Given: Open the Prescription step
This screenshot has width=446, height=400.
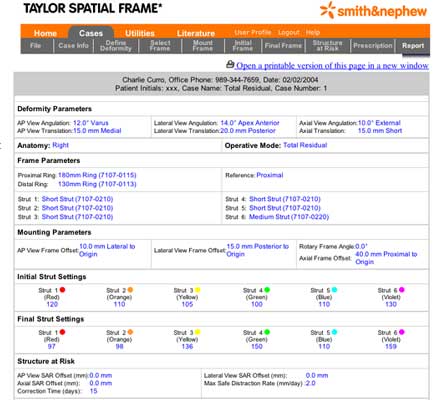Looking at the screenshot, I should coord(373,46).
